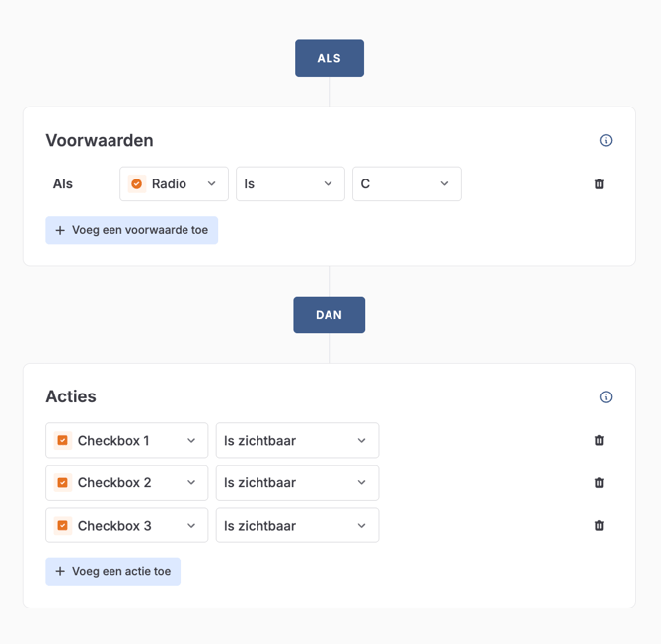
Task: Click the Checkbox 1 field type icon
Action: 63,441
